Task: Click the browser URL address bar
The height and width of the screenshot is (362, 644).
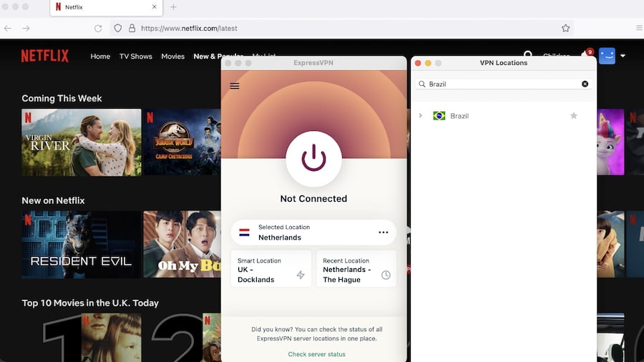Action: (342, 29)
